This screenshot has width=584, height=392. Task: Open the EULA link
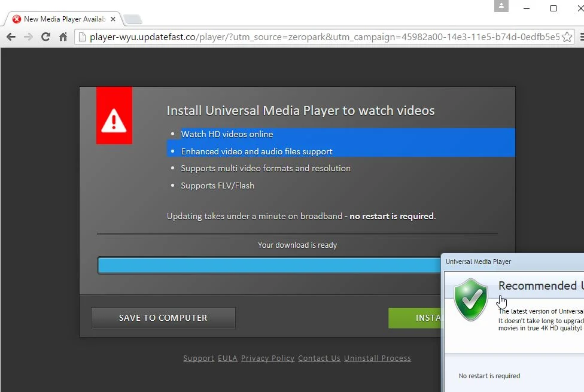227,358
